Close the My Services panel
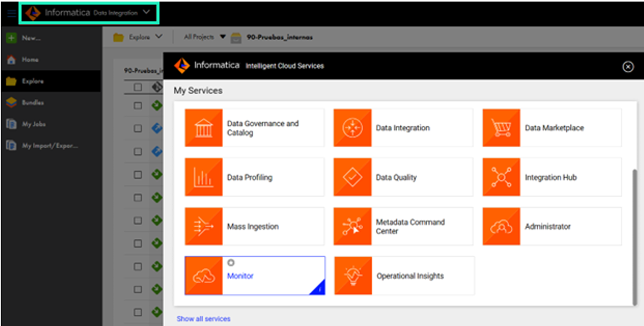 628,67
